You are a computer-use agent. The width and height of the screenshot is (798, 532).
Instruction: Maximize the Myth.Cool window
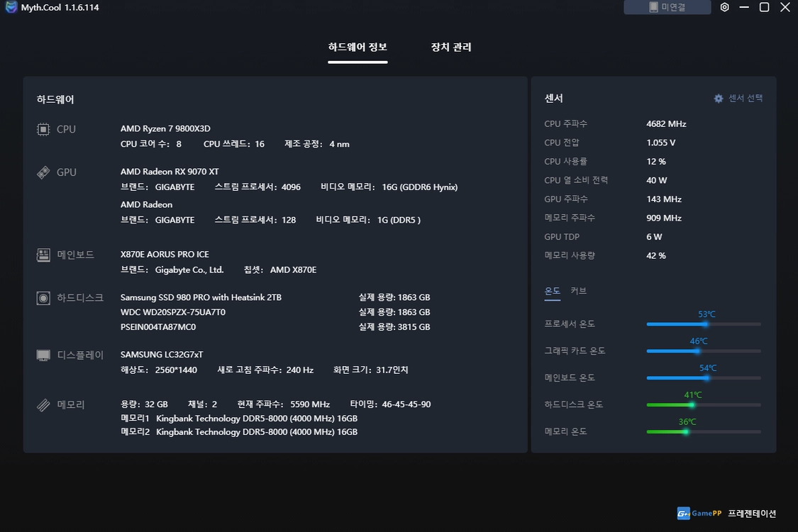click(x=764, y=7)
